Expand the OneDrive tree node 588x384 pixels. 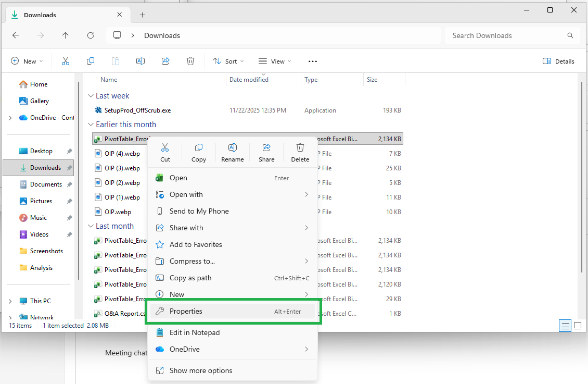tap(10, 118)
